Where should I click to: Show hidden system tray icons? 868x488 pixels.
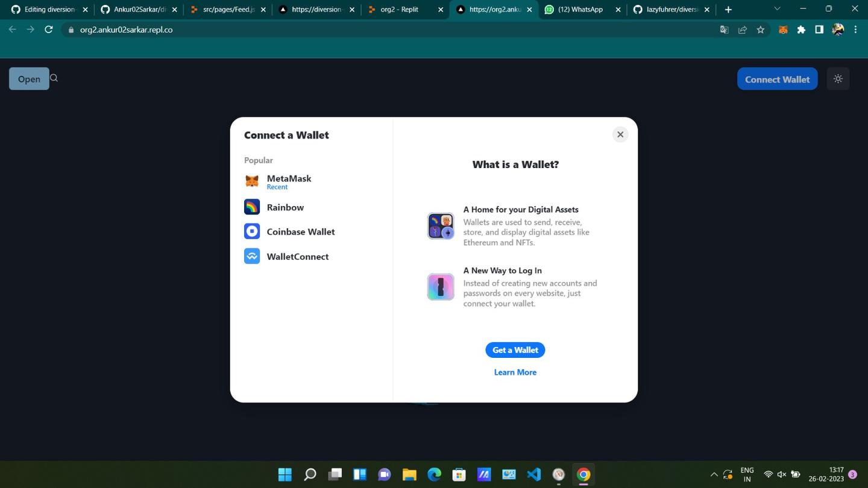click(x=714, y=475)
